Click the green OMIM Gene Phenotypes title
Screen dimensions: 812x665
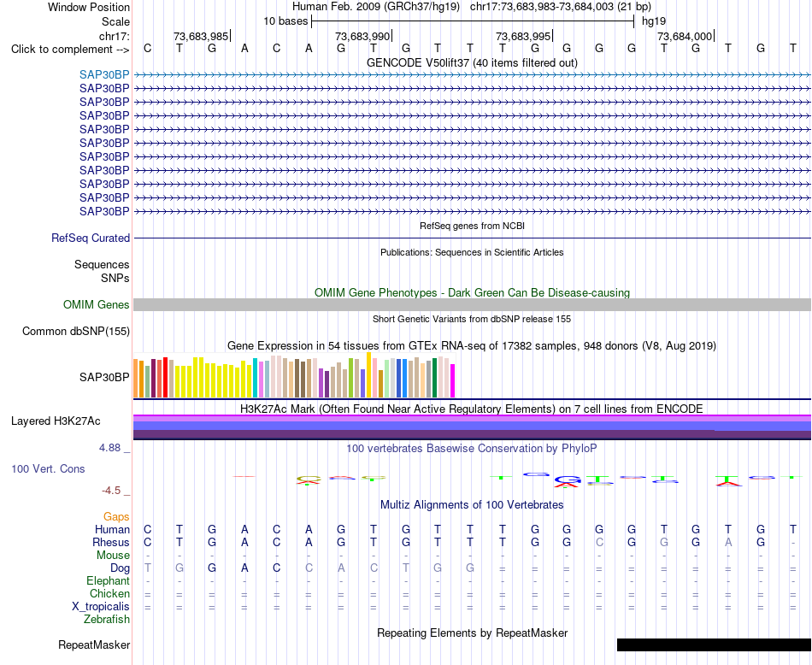(472, 292)
